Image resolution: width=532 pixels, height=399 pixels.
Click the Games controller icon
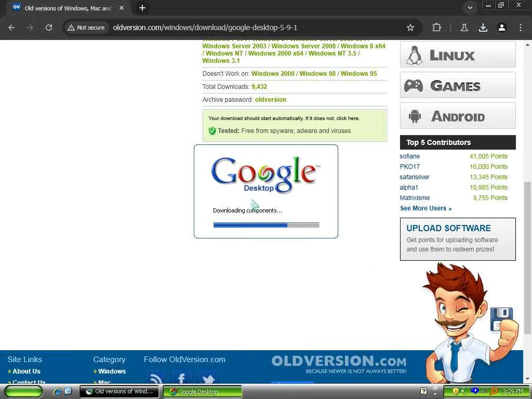pyautogui.click(x=413, y=86)
